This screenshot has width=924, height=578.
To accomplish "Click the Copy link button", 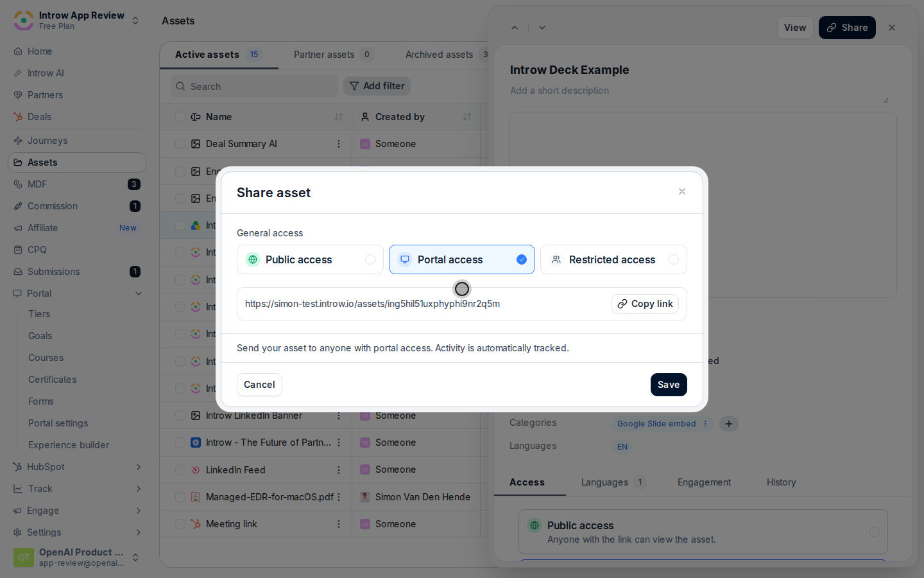I will pos(645,304).
